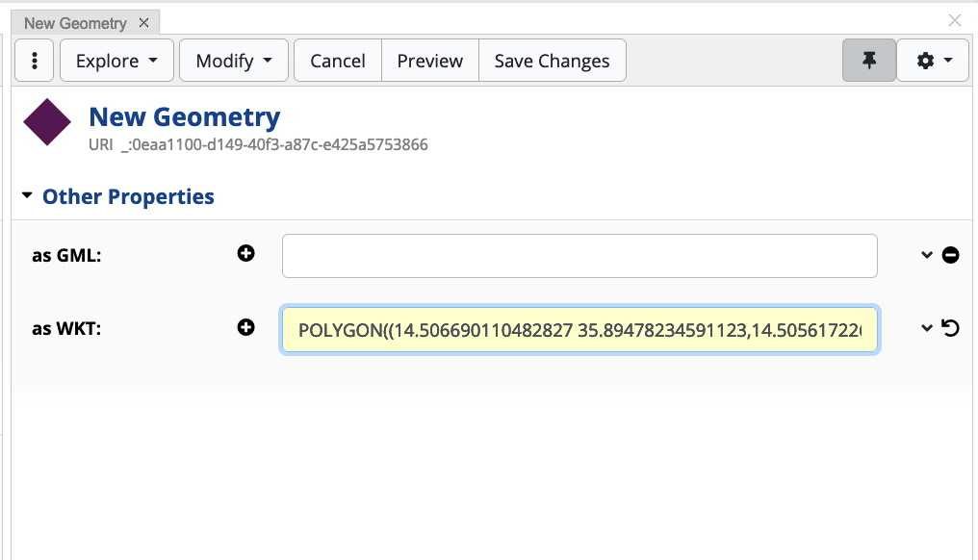
Task: Click the New Geometry title link
Action: pyautogui.click(x=184, y=116)
